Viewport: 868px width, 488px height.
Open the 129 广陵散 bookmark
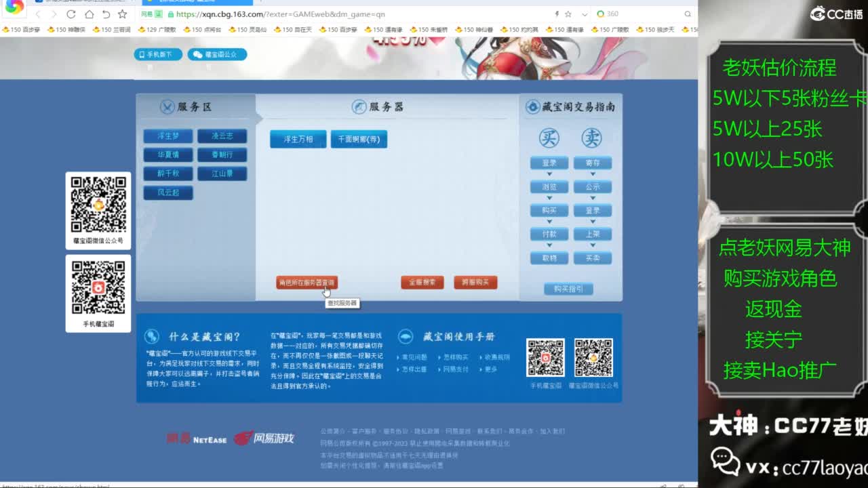point(157,30)
